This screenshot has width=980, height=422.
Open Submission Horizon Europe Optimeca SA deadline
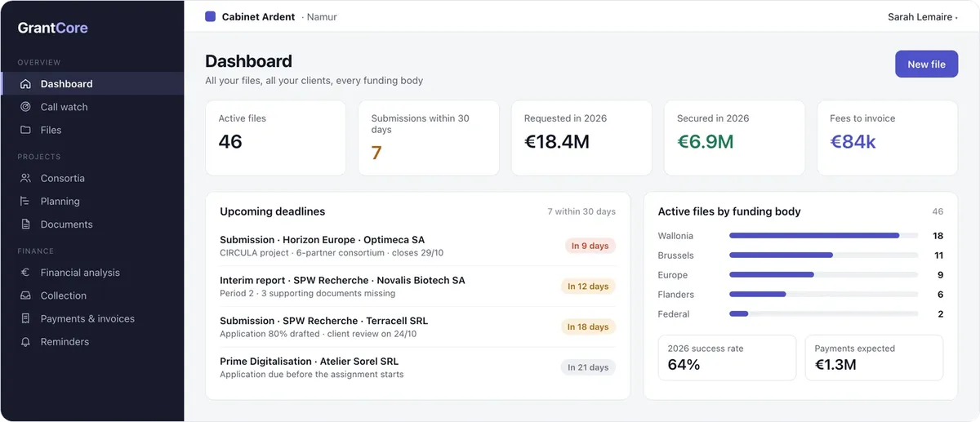[417, 246]
